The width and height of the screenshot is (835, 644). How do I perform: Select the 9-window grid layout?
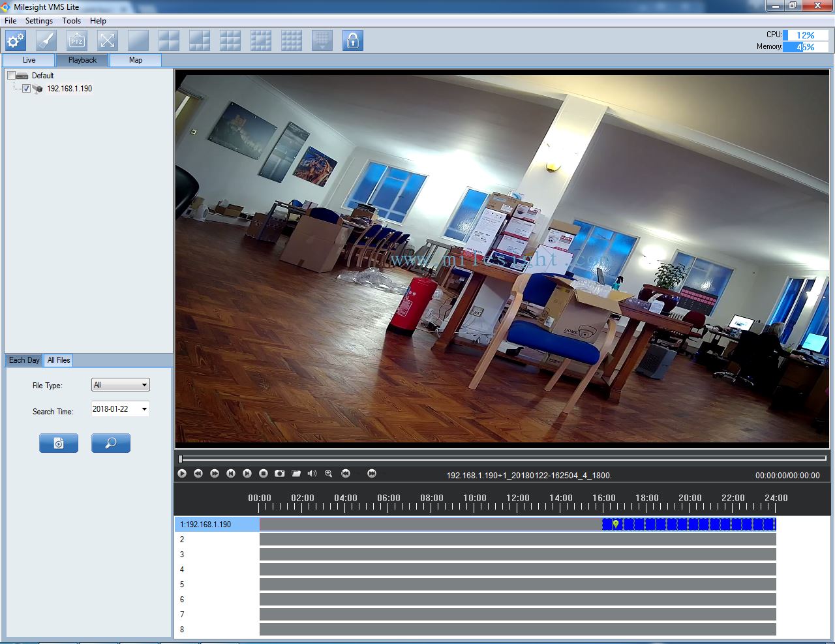pyautogui.click(x=230, y=40)
